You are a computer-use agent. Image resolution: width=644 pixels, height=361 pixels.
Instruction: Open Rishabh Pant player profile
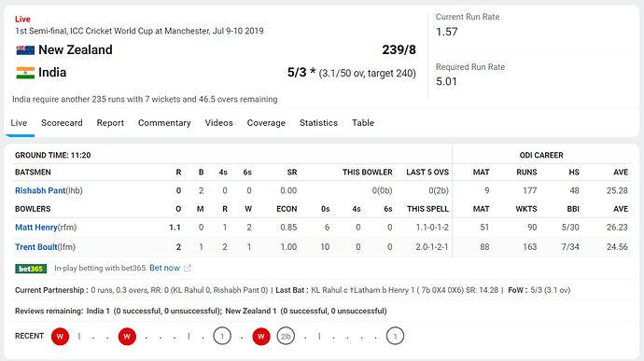point(40,190)
